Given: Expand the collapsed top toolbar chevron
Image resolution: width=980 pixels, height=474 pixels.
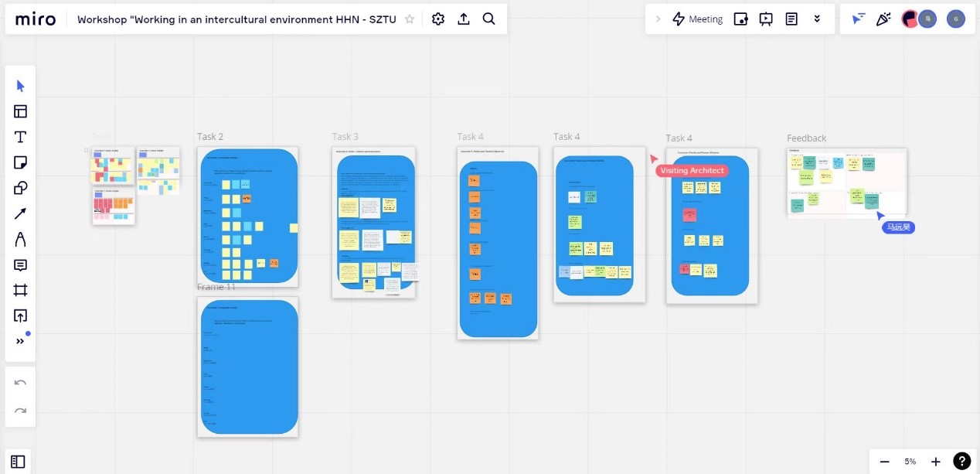Looking at the screenshot, I should 658,19.
